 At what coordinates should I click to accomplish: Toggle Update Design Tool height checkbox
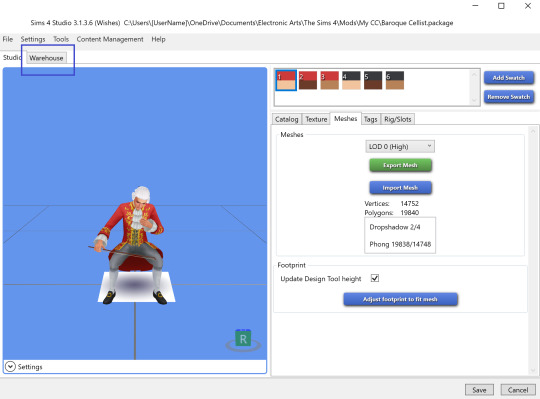click(375, 278)
